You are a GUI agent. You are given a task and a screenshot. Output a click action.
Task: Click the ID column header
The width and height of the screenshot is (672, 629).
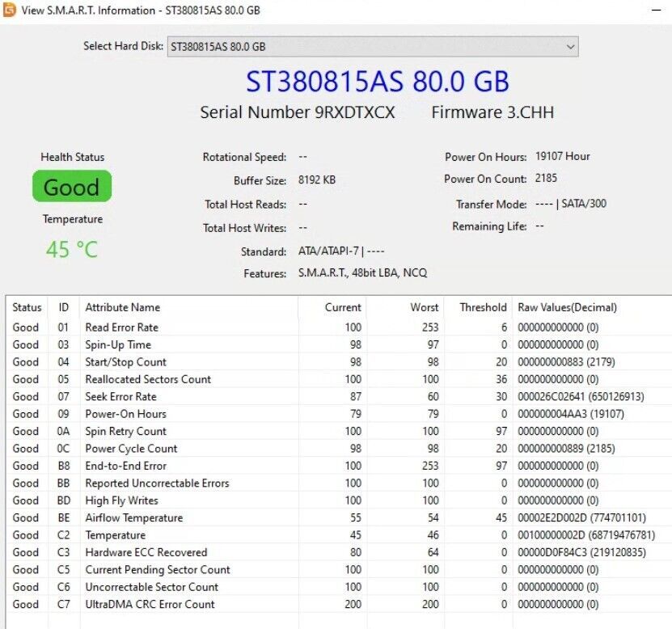(63, 307)
